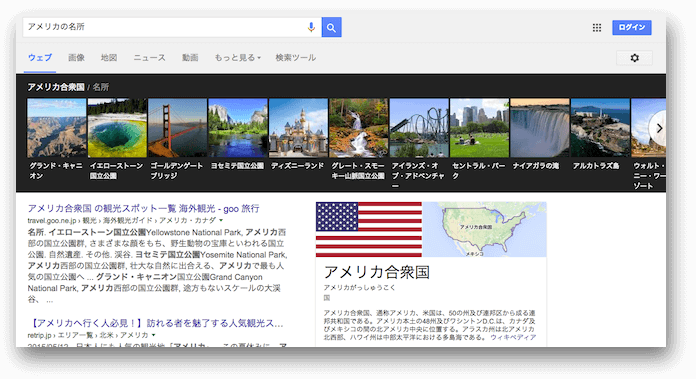Click the carousel next arrow
696x379 pixels.
tap(659, 128)
